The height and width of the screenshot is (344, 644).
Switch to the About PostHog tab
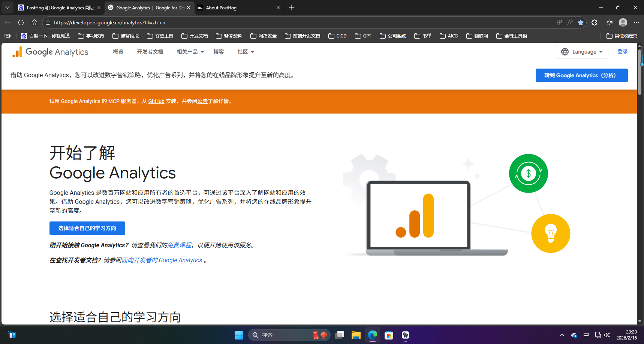click(x=222, y=7)
